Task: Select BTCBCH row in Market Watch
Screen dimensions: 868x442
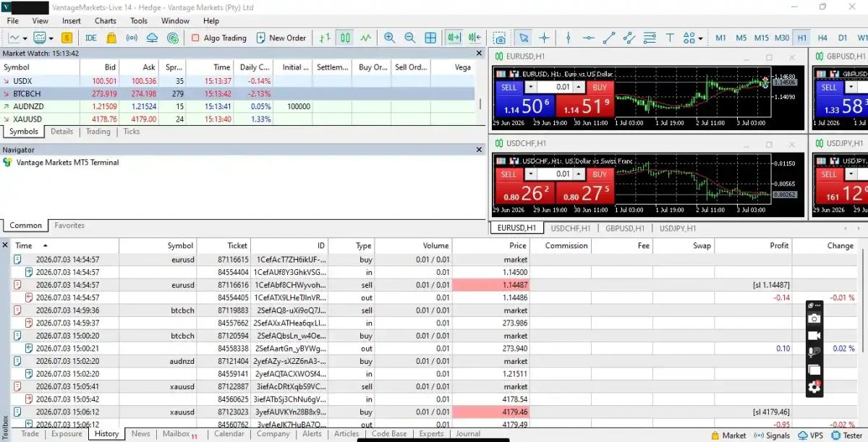Action: pyautogui.click(x=237, y=94)
